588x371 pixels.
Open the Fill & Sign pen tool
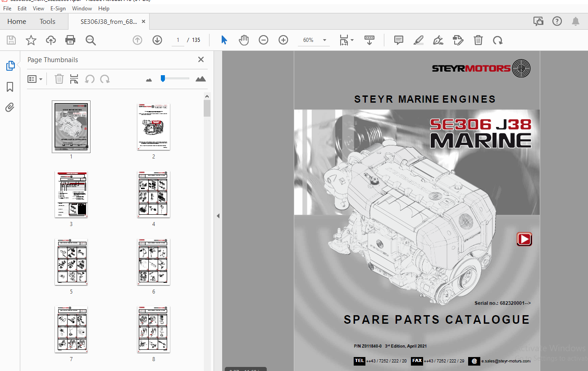pos(438,41)
